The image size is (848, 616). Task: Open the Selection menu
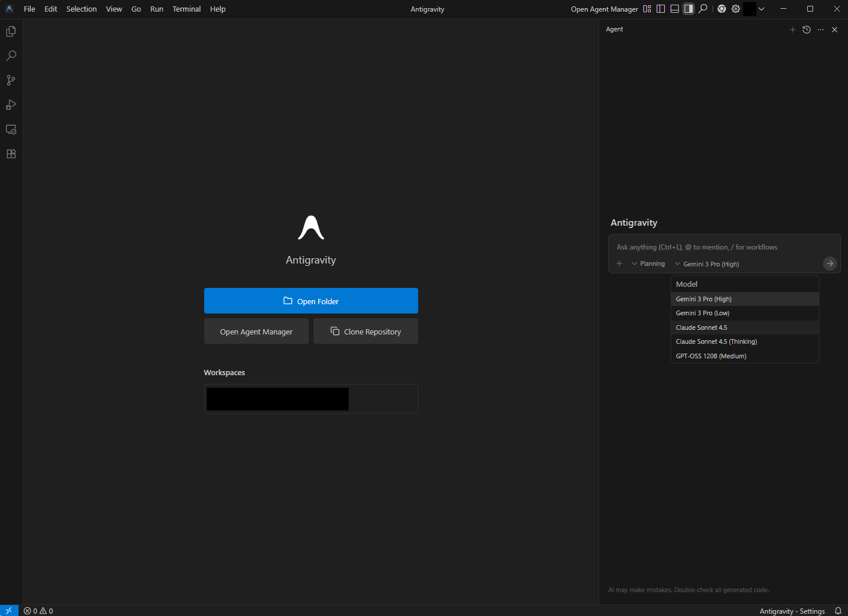[81, 9]
